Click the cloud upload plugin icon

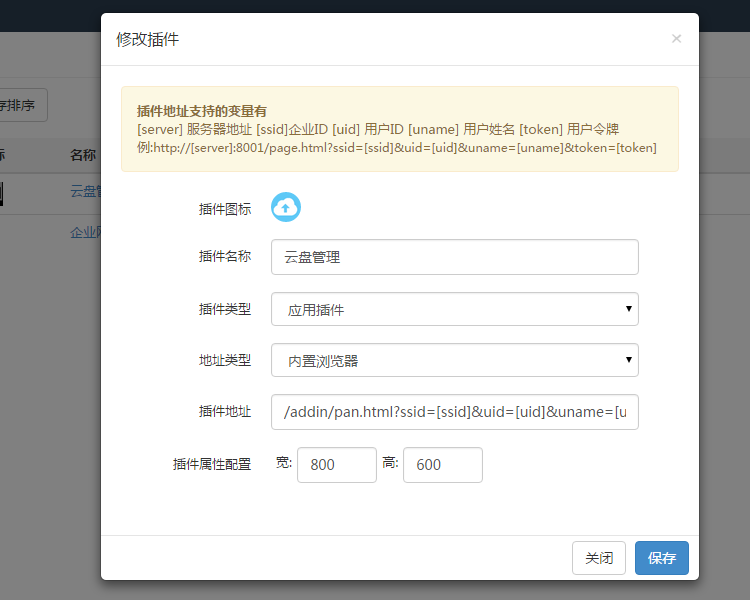(x=286, y=207)
